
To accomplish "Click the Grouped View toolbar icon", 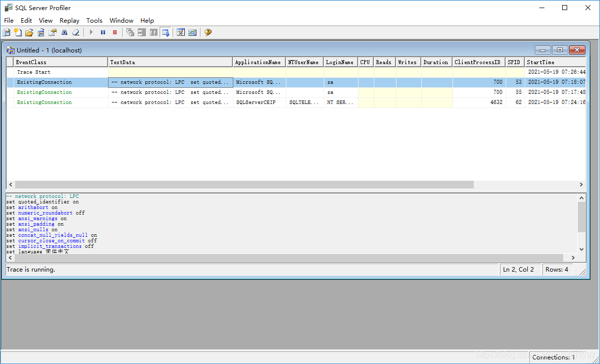I will (x=154, y=32).
